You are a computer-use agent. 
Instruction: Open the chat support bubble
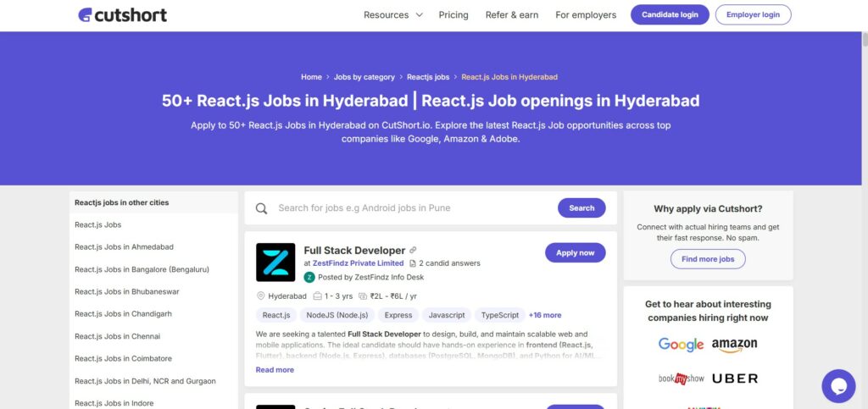(x=838, y=386)
